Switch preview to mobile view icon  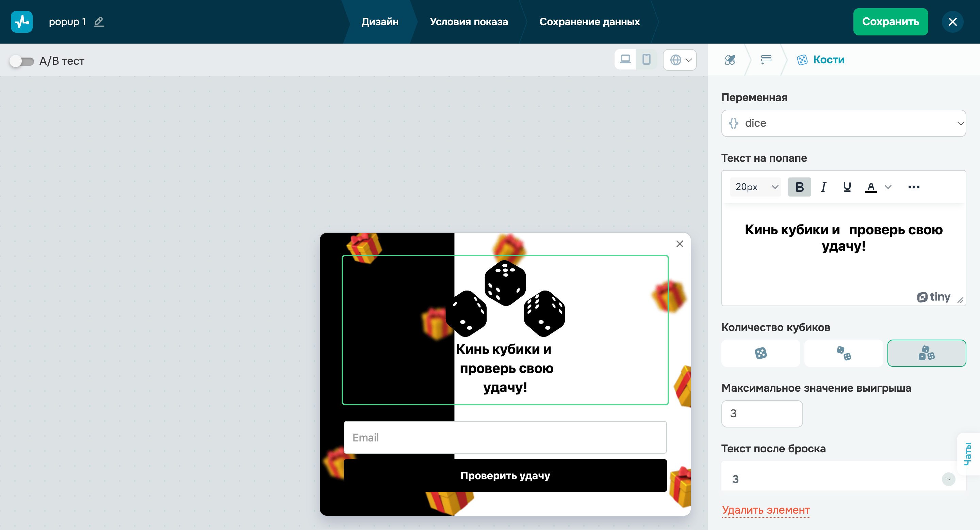[647, 60]
